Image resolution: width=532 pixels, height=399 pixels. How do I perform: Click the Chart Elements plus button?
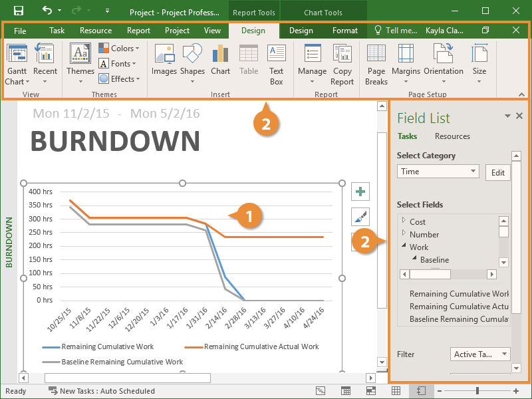pyautogui.click(x=360, y=192)
